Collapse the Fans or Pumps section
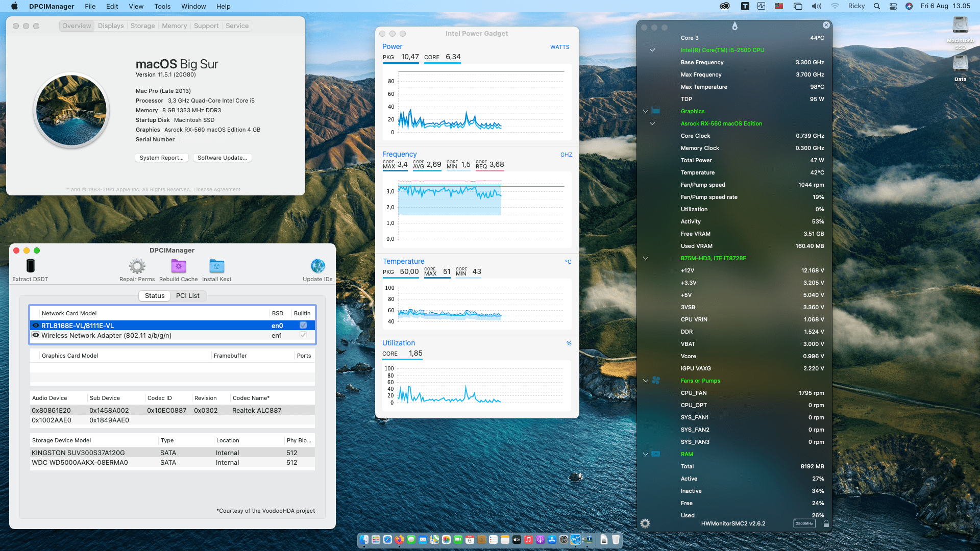This screenshot has width=980, height=551. (646, 381)
